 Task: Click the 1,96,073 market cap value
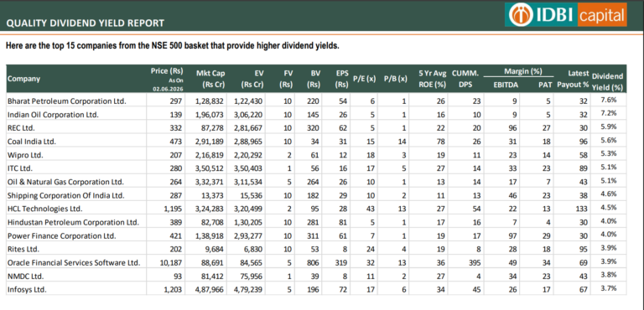pyautogui.click(x=210, y=114)
